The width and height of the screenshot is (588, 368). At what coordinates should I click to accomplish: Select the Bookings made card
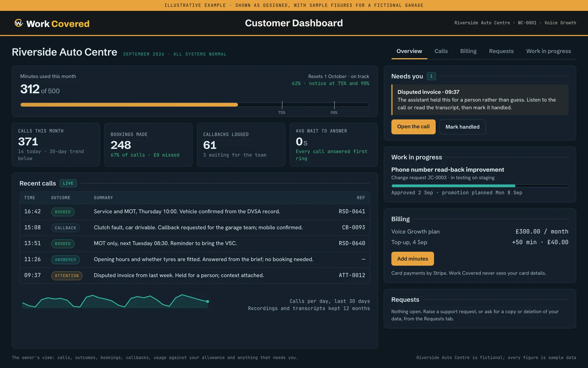(x=148, y=145)
